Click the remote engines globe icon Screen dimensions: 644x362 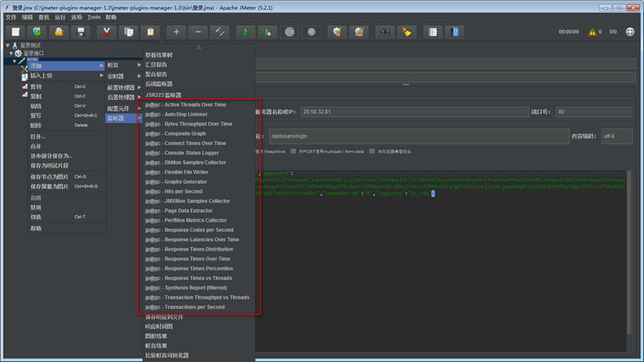tap(630, 31)
